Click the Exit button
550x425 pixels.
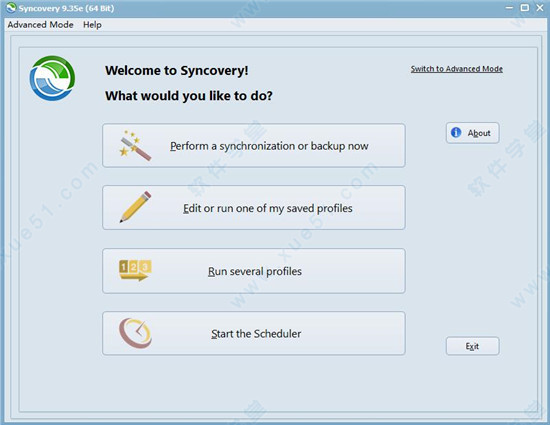472,346
